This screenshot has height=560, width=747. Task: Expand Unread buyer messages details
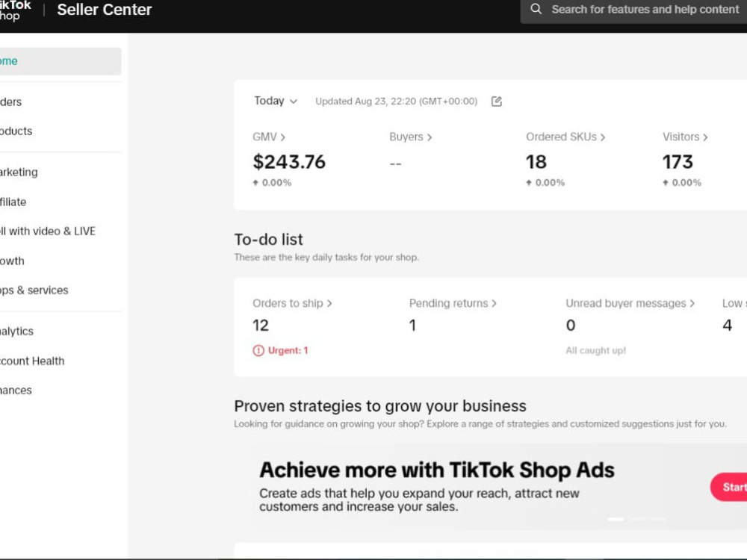point(630,303)
